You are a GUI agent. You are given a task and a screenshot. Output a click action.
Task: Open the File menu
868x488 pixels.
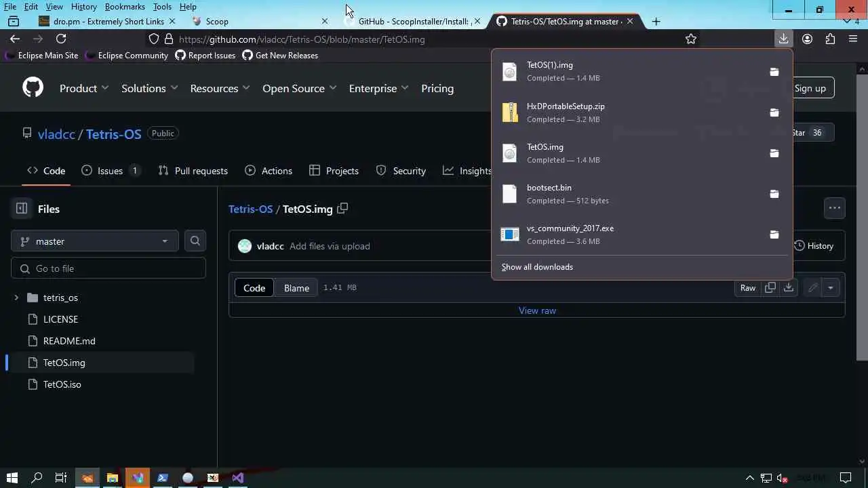(10, 7)
